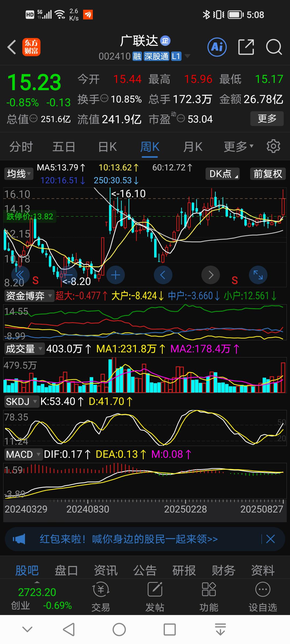Expand stock code dropdown triangle

tap(187, 56)
